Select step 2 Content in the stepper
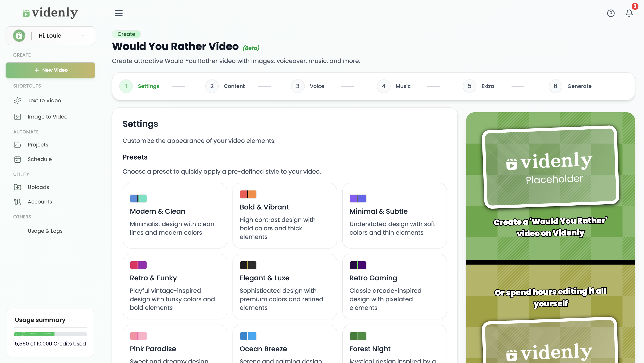Screen dimensions: 644x363 click(225, 86)
